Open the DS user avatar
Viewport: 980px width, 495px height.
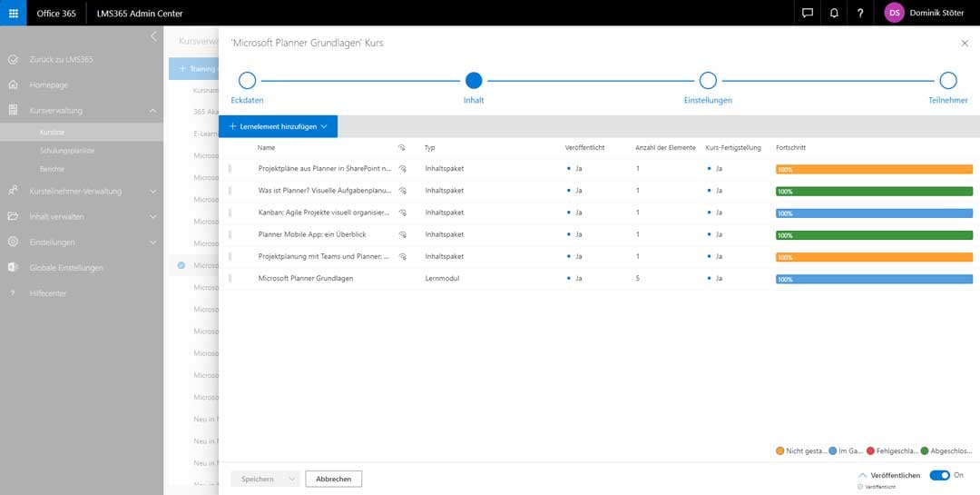[x=894, y=13]
